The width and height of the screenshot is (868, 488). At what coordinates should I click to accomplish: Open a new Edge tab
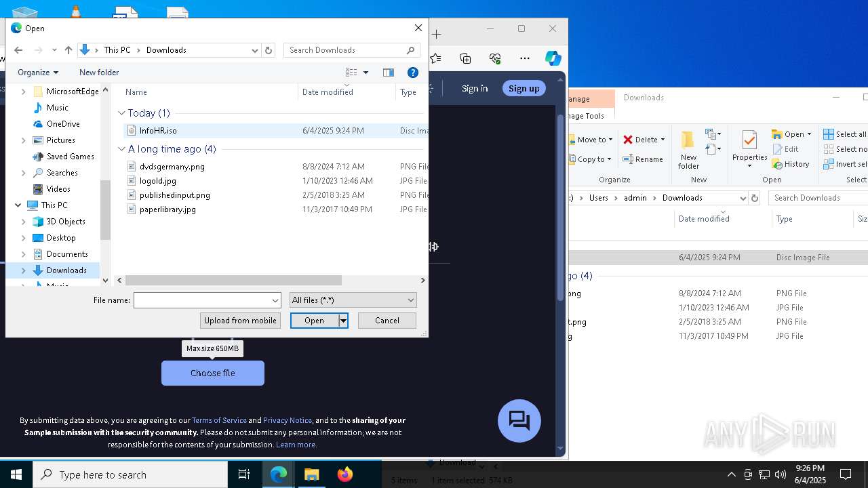coord(437,34)
